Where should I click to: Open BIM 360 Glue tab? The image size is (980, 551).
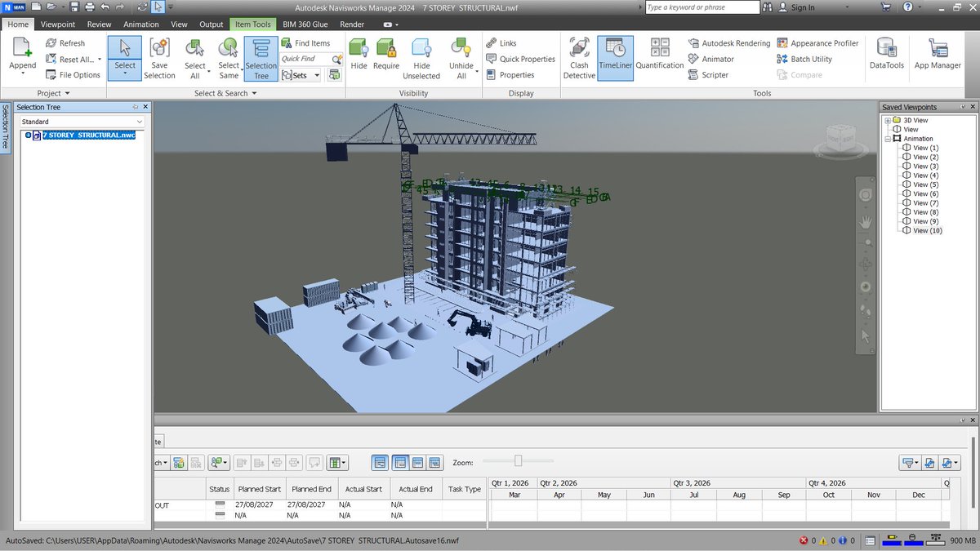pyautogui.click(x=306, y=24)
